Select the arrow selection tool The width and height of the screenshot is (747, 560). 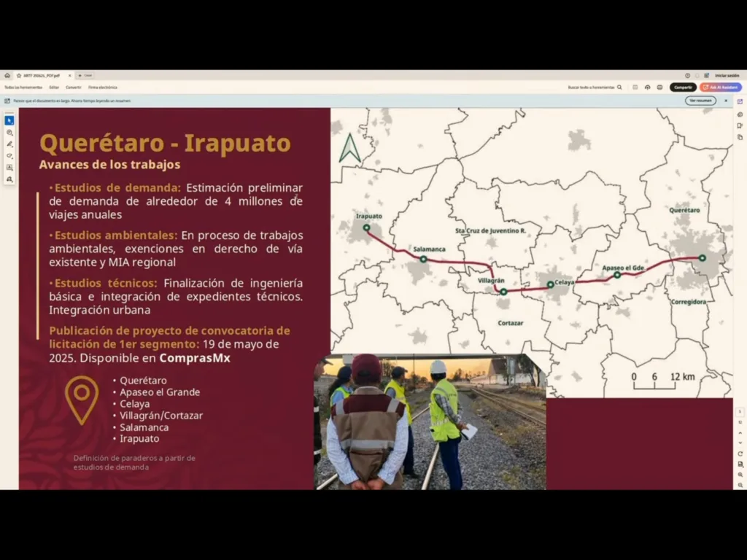pos(9,120)
